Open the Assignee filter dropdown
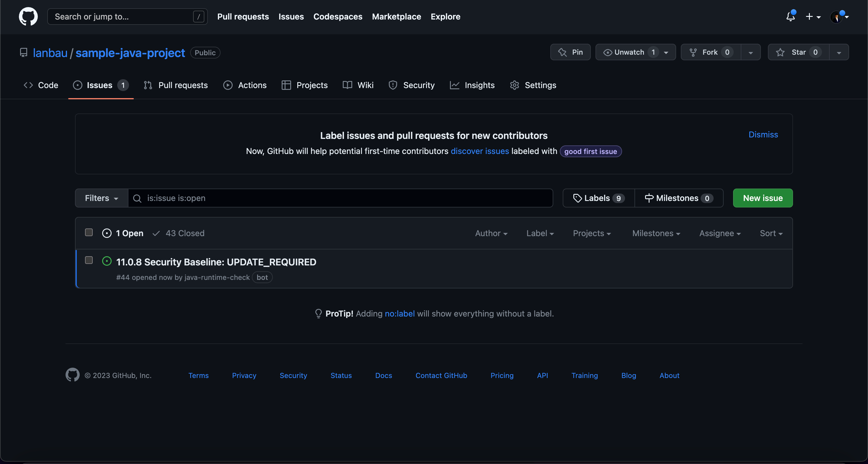 coord(720,233)
